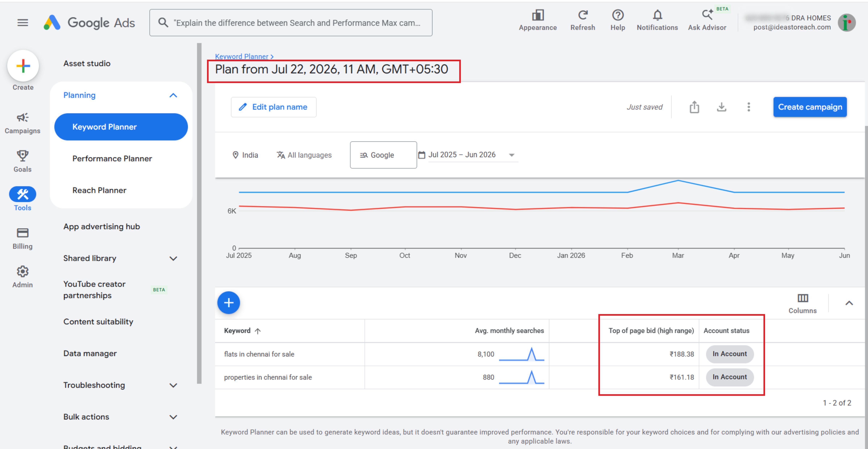Click keyword 'properties in chennai for sale'

[x=268, y=377]
